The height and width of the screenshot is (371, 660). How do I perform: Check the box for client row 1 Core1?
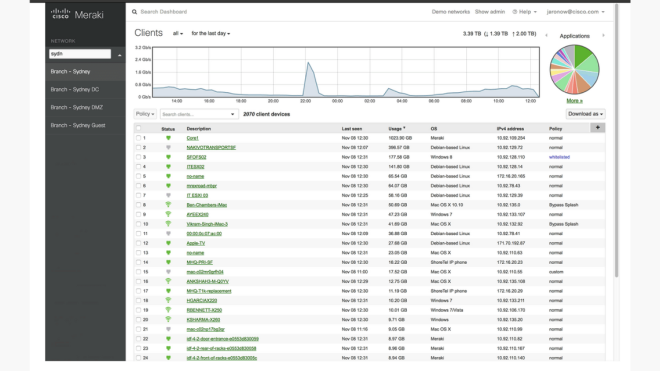[138, 138]
